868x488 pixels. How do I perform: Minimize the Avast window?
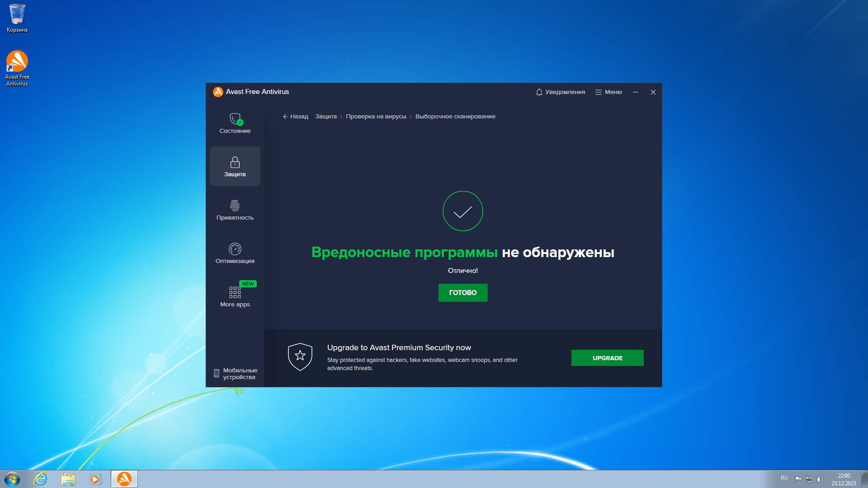pos(635,92)
